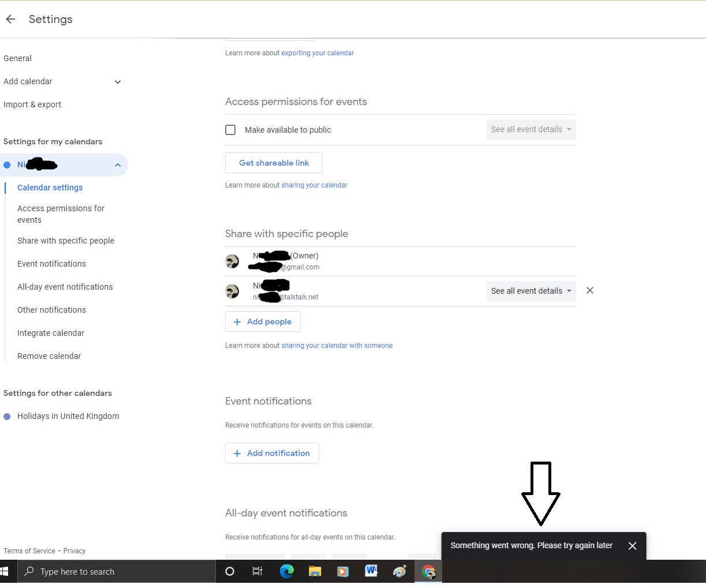The width and height of the screenshot is (706, 588).
Task: Remove the talktalk.net user from sharing
Action: (x=589, y=290)
